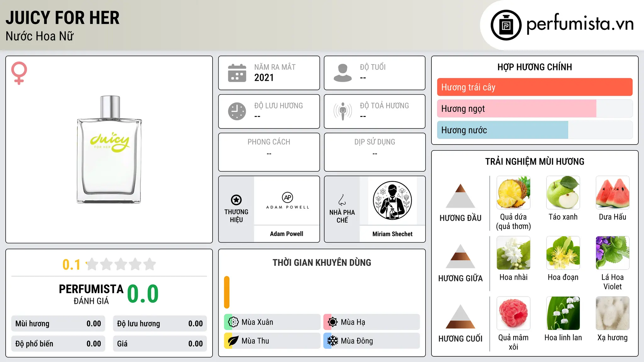Select the violet leaf note image
This screenshot has height=362, width=644.
click(613, 253)
